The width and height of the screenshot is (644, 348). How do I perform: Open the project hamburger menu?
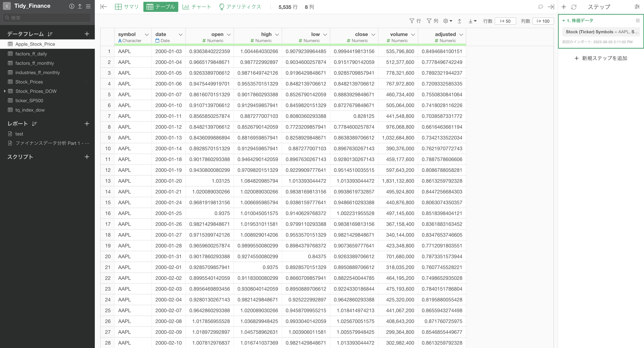[88, 6]
